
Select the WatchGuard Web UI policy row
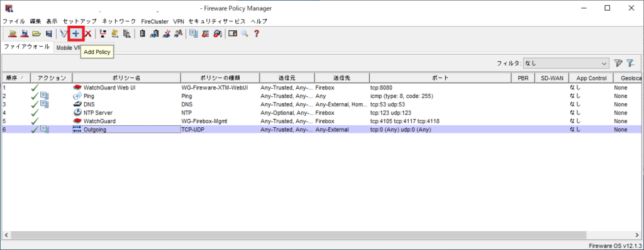(321, 88)
